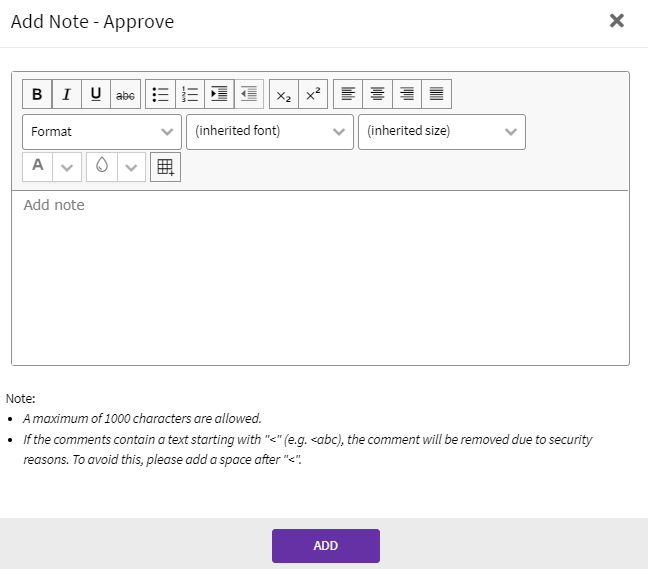Viewport: 648px width, 569px height.
Task: Toggle underline formatting
Action: (x=96, y=95)
